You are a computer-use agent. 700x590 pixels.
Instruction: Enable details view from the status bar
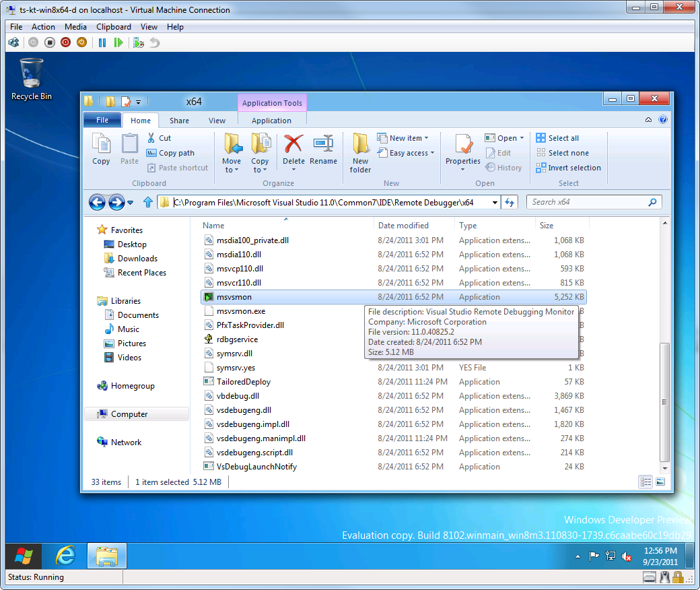pos(645,481)
